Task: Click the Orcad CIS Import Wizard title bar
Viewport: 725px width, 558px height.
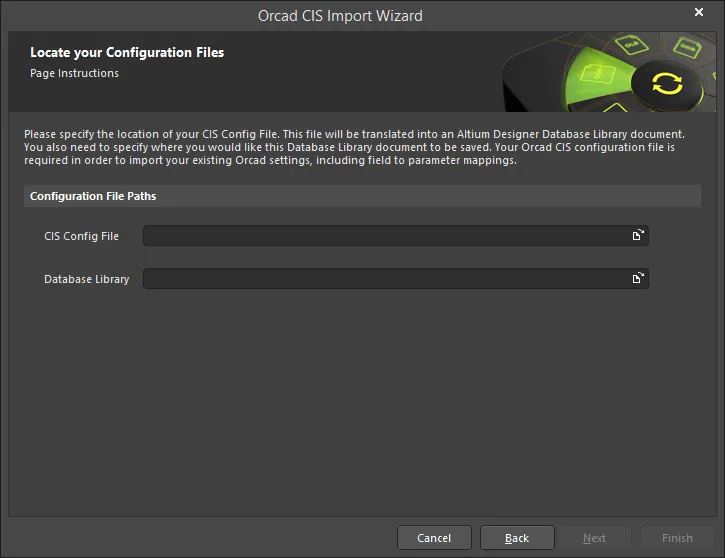Action: (340, 15)
